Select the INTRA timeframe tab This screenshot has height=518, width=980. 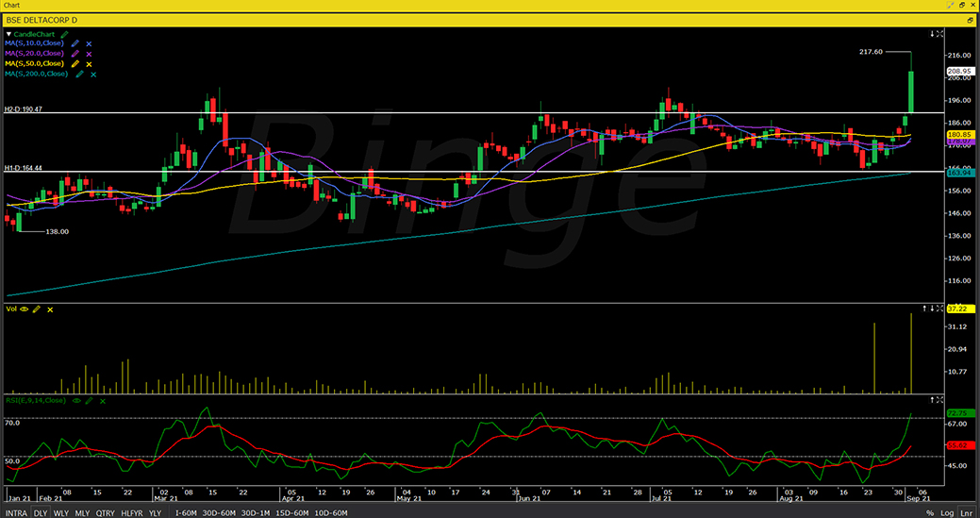point(16,513)
